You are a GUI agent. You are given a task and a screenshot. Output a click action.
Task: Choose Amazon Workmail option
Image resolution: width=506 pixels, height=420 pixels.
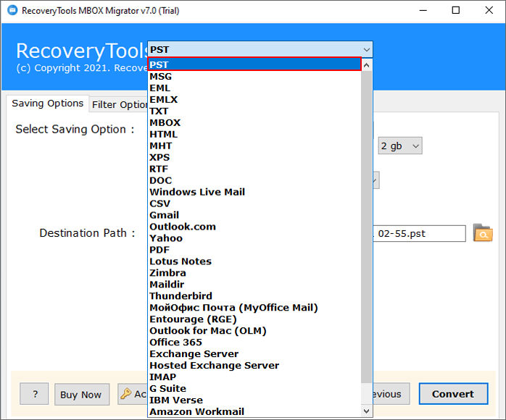tap(254, 412)
